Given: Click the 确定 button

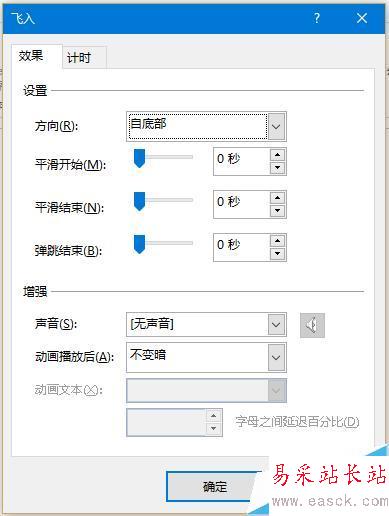Looking at the screenshot, I should point(215,487).
